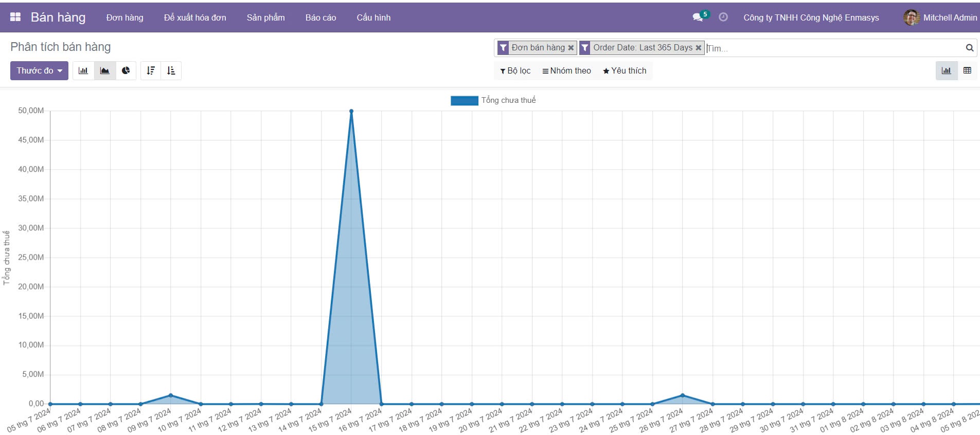The image size is (980, 435).
Task: Remove the Đơn bán hàng filter
Action: 571,48
